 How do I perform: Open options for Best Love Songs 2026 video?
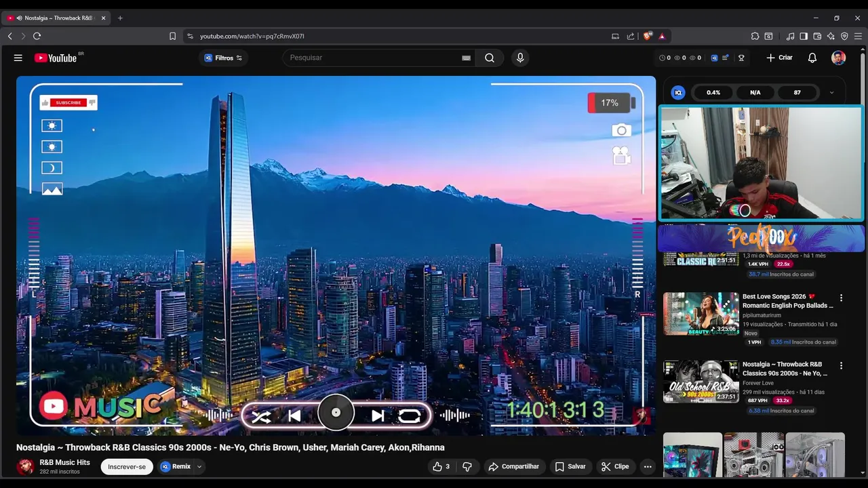pos(841,298)
